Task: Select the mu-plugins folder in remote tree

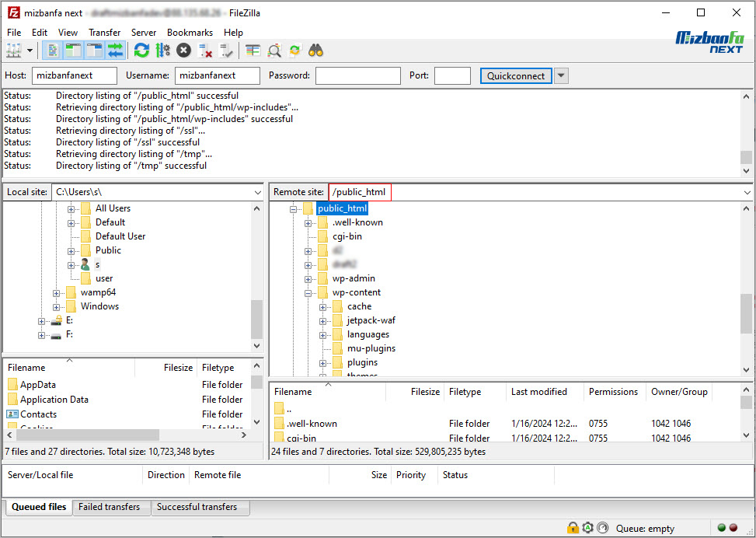Action: click(x=371, y=348)
